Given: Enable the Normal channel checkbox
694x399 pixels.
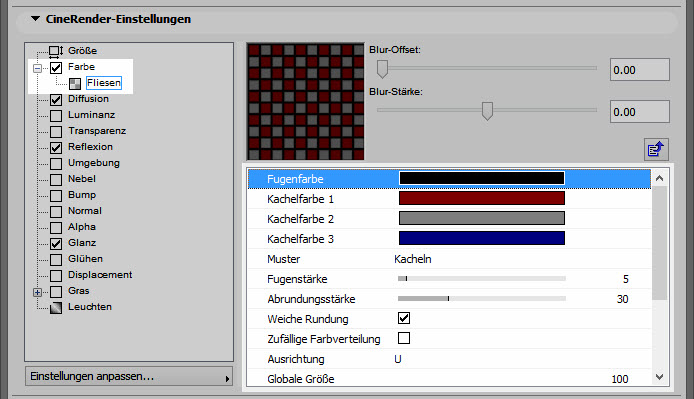Looking at the screenshot, I should point(56,211).
